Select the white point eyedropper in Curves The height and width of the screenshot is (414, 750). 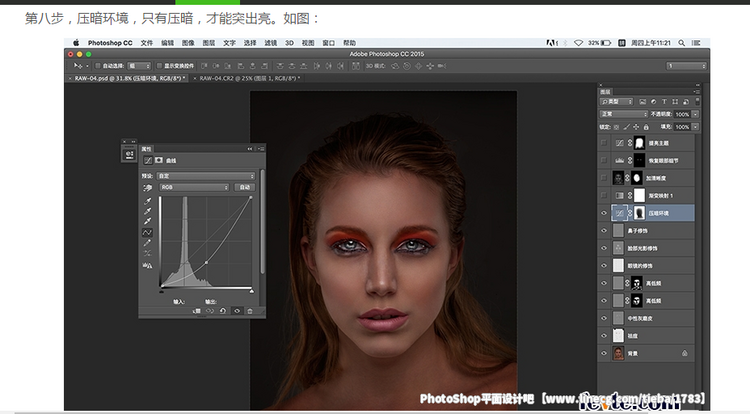pyautogui.click(x=148, y=220)
